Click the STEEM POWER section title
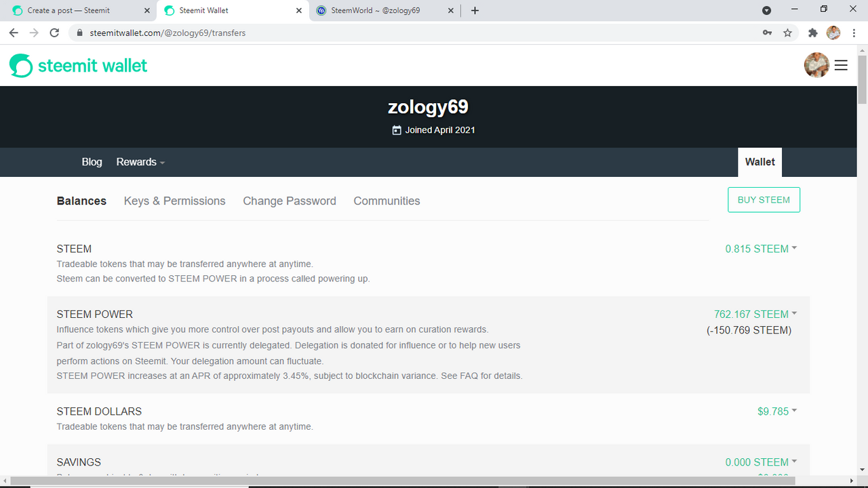The image size is (868, 488). pos(94,314)
